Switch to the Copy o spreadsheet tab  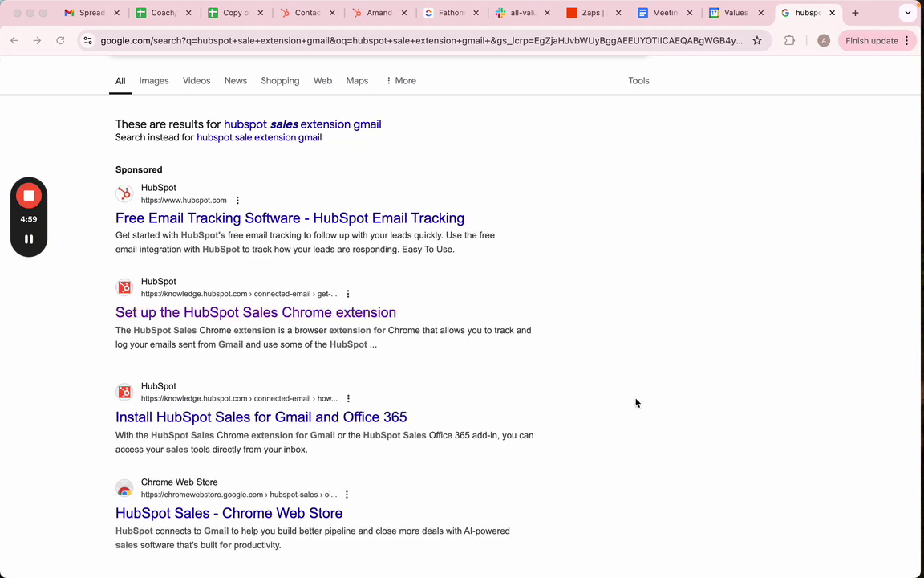(236, 13)
